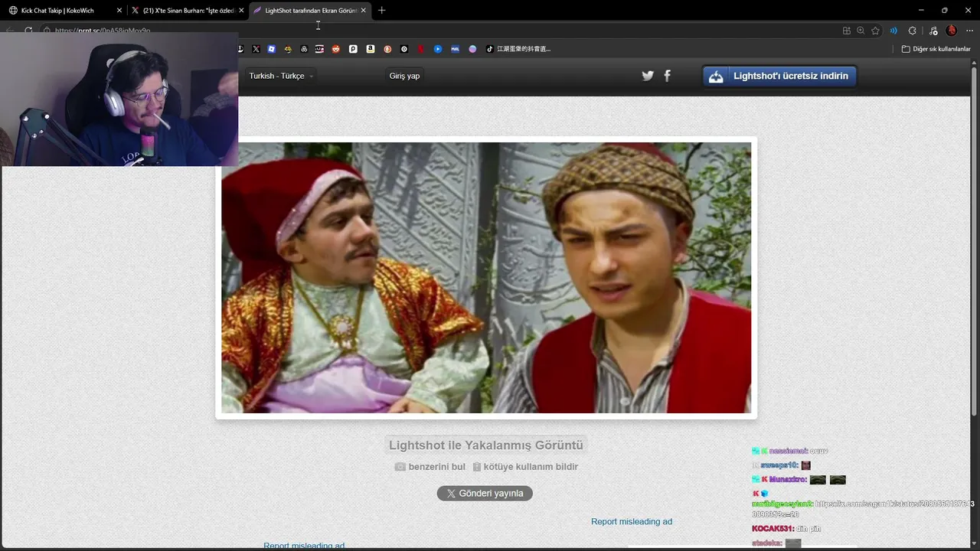Add page to favorites with star icon

[876, 31]
